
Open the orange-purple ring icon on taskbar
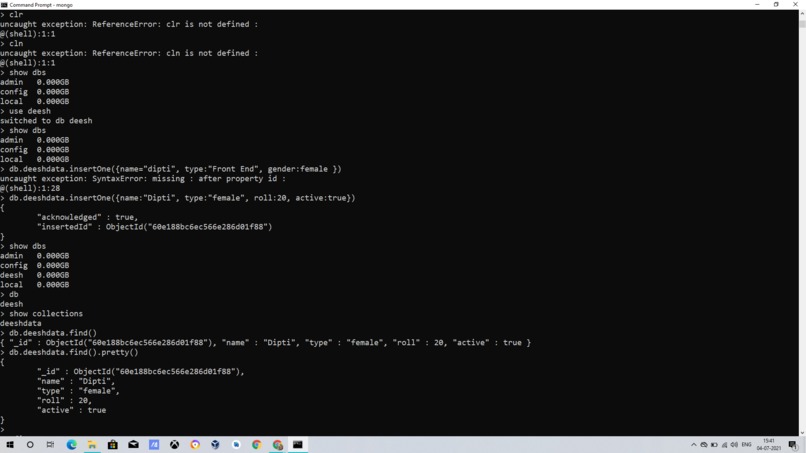195,445
